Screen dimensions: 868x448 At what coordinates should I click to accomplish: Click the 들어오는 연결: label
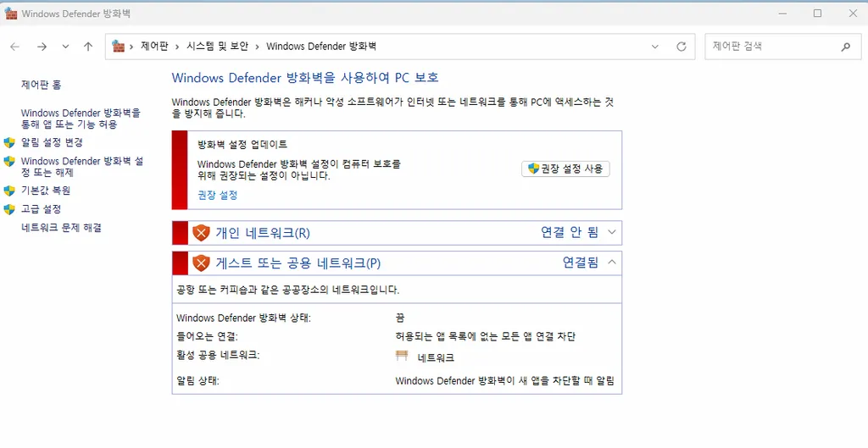coord(207,336)
